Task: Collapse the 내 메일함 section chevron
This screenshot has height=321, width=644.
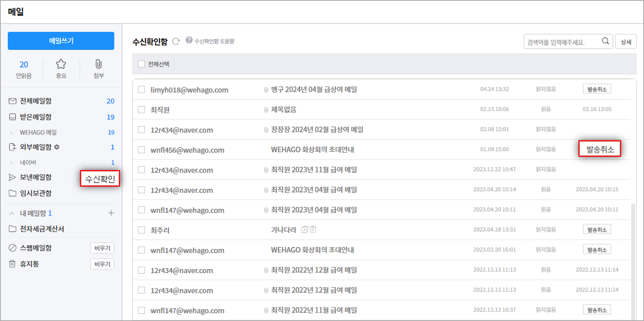Action: click(x=12, y=214)
